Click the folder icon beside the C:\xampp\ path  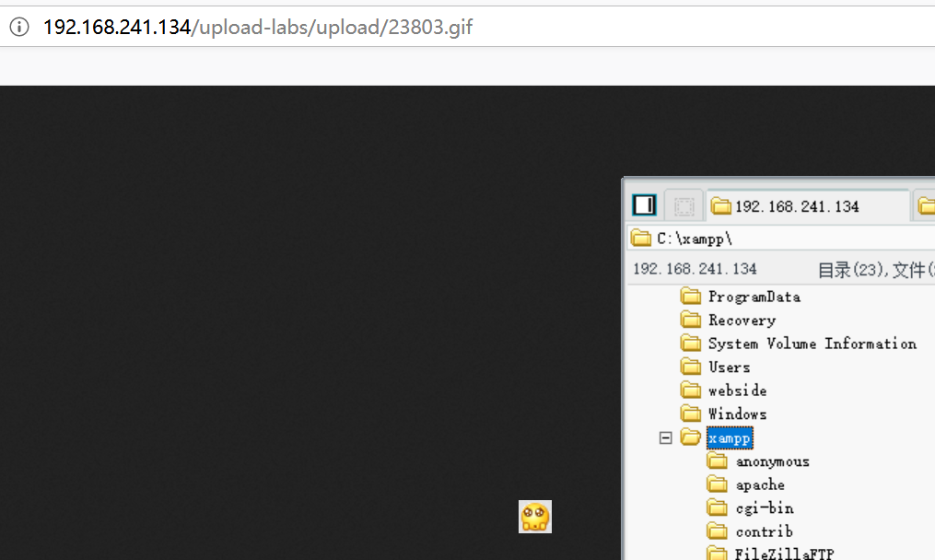[641, 238]
